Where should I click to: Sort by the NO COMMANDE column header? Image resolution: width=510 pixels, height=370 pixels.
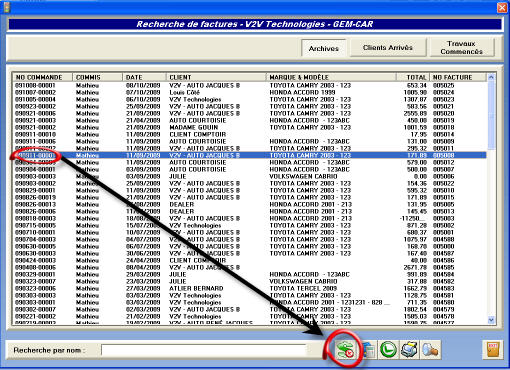click(x=42, y=77)
